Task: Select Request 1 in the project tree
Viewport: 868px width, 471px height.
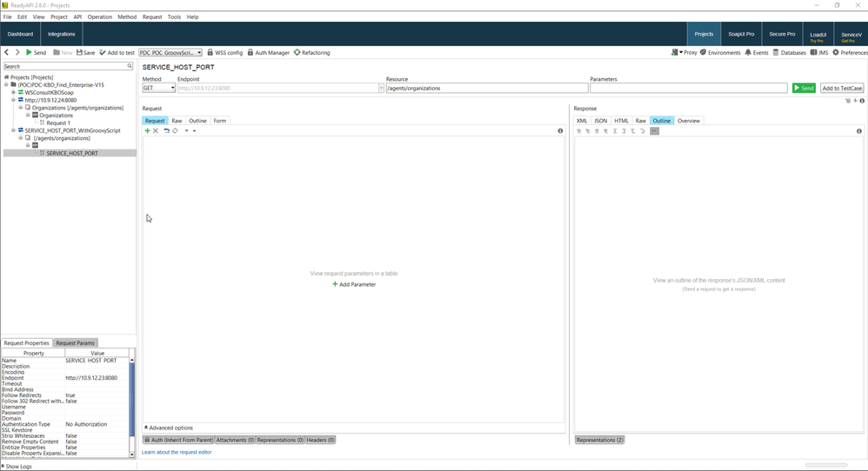Action: (x=58, y=123)
